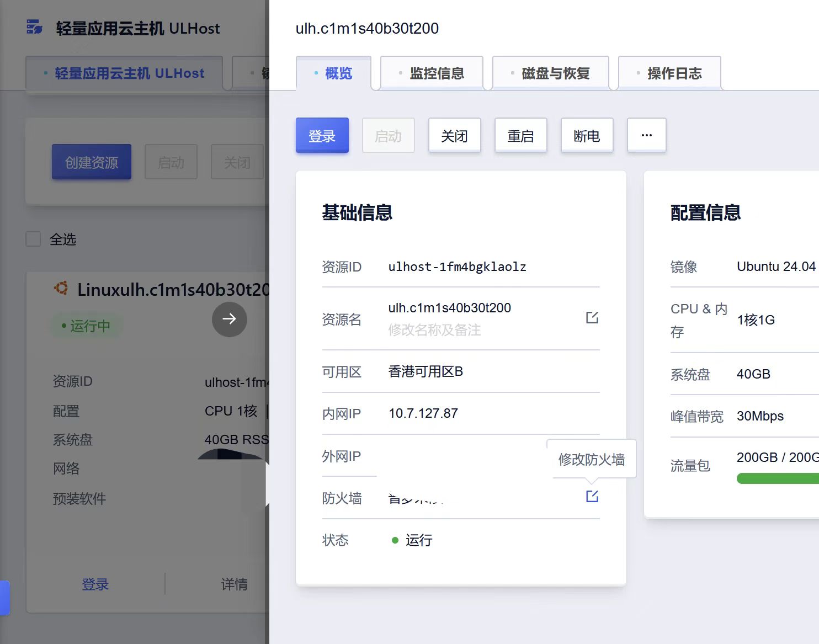Click the edit icon next to resource name

[x=592, y=318]
